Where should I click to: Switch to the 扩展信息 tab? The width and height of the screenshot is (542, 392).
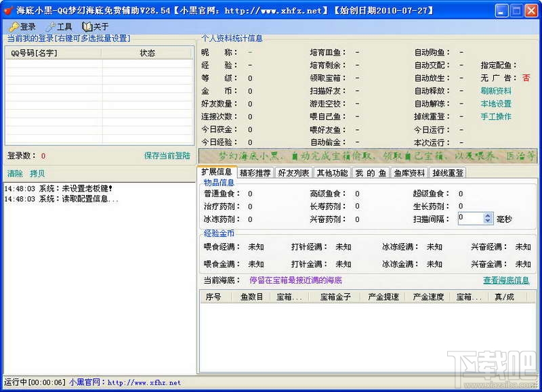[217, 172]
